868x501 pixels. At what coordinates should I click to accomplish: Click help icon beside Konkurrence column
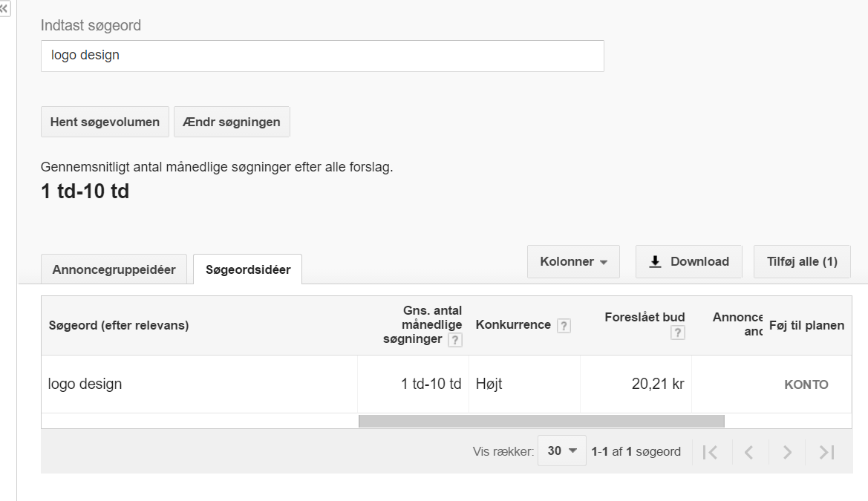point(564,326)
